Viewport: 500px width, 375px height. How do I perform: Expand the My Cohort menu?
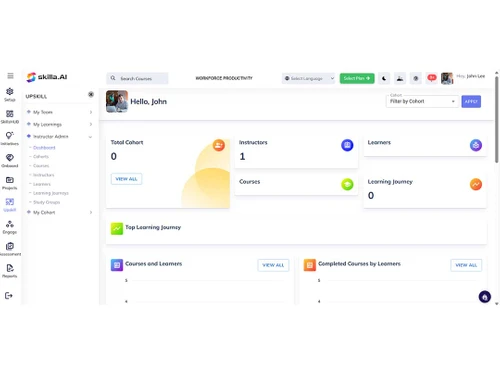pyautogui.click(x=59, y=212)
